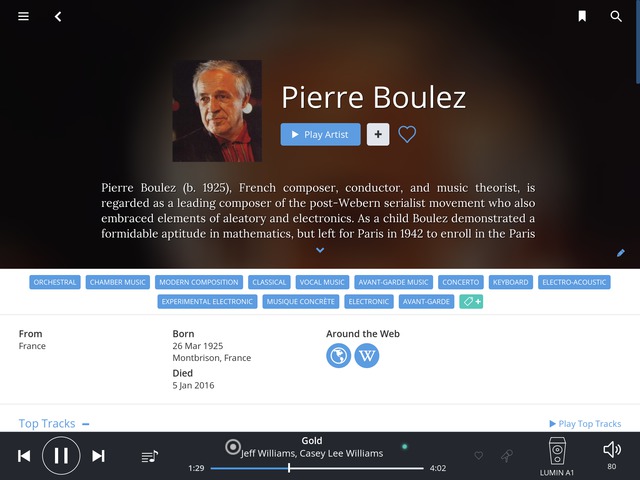Favorite Pierre Boulez with the heart
This screenshot has height=480, width=640.
(x=407, y=134)
